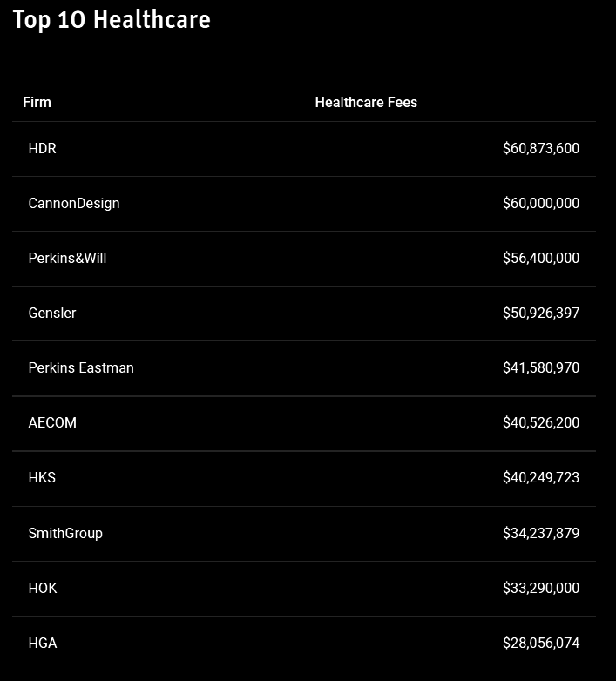Screen dimensions: 616x681
Task: Open the CannonDesign firm entry
Action: pyautogui.click(x=74, y=203)
